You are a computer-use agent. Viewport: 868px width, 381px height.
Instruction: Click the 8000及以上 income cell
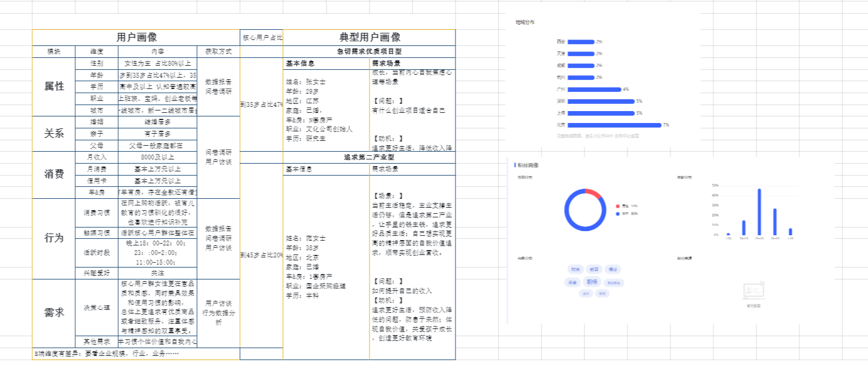click(x=158, y=157)
